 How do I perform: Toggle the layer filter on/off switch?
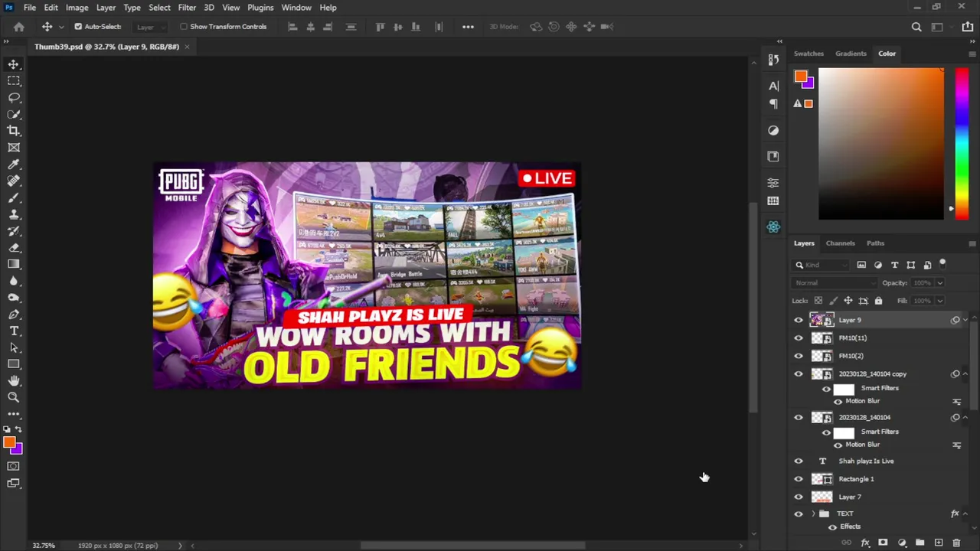point(942,264)
